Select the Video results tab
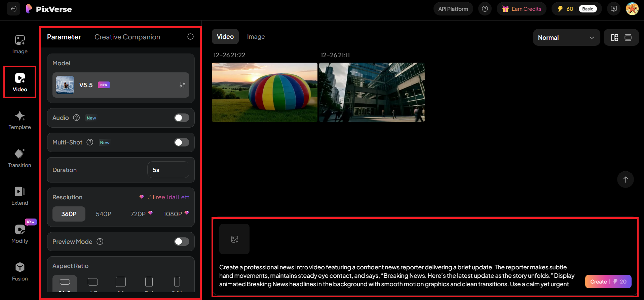 [x=225, y=36]
